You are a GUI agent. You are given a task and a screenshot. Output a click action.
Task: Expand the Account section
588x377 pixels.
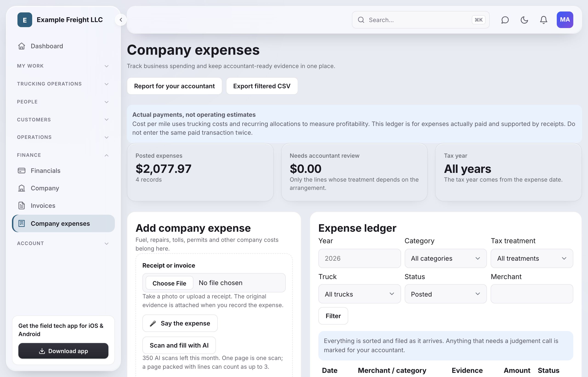point(63,243)
